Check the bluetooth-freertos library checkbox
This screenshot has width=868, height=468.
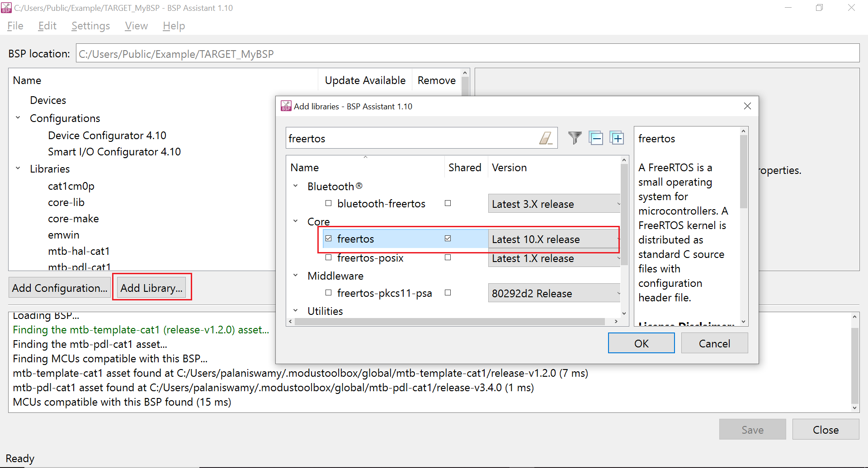click(x=329, y=203)
